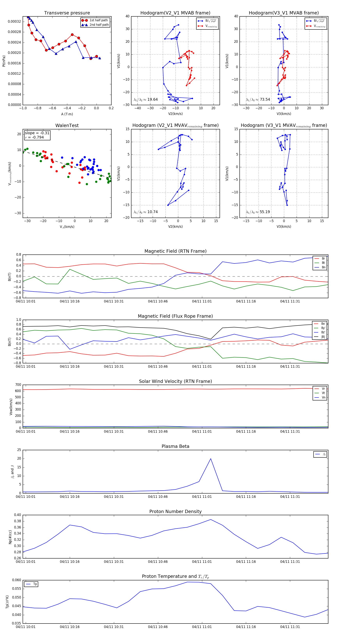Click the "Magnetic Field (Flux Rope Frame)" title
Image resolution: width=351 pixels, height=644 pixels.
pos(175,316)
